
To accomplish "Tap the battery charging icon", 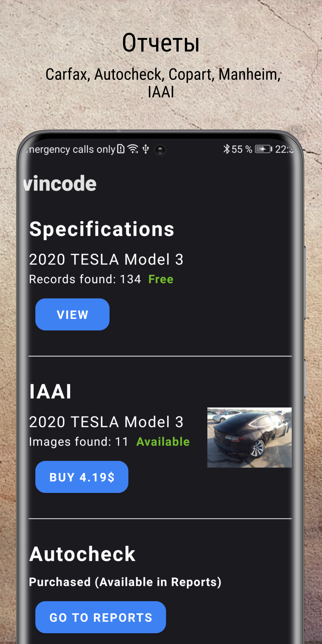I will click(263, 149).
